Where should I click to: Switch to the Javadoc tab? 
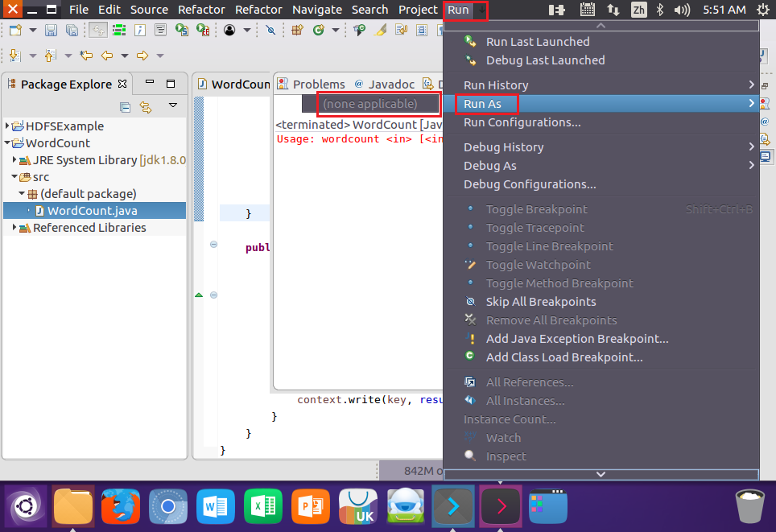click(x=385, y=85)
